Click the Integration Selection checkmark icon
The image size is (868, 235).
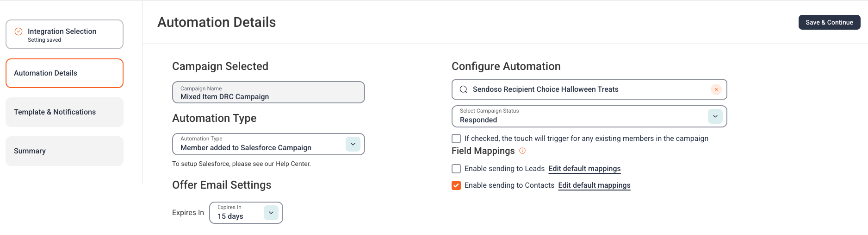[19, 32]
